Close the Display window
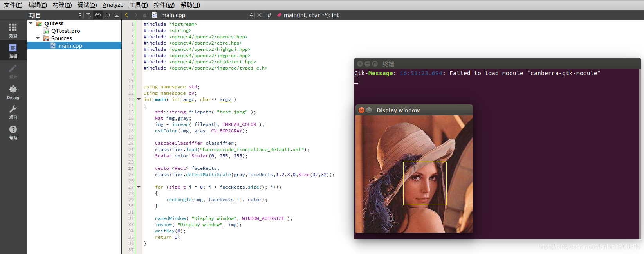This screenshot has height=254, width=644. (x=362, y=110)
